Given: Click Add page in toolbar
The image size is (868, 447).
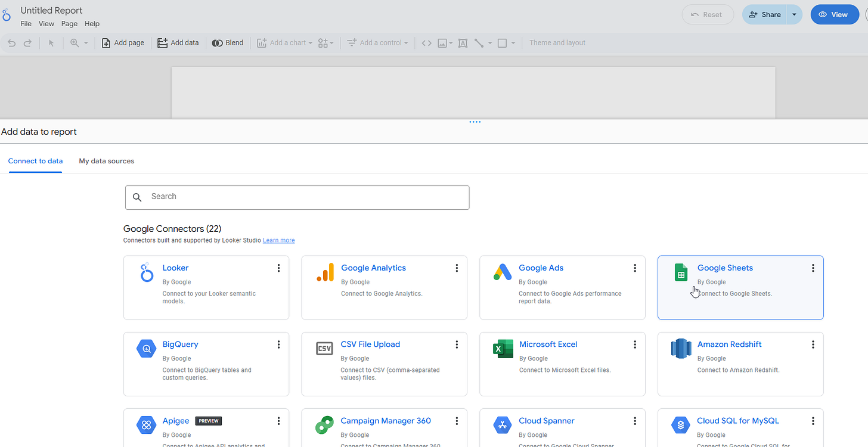Looking at the screenshot, I should coord(123,43).
